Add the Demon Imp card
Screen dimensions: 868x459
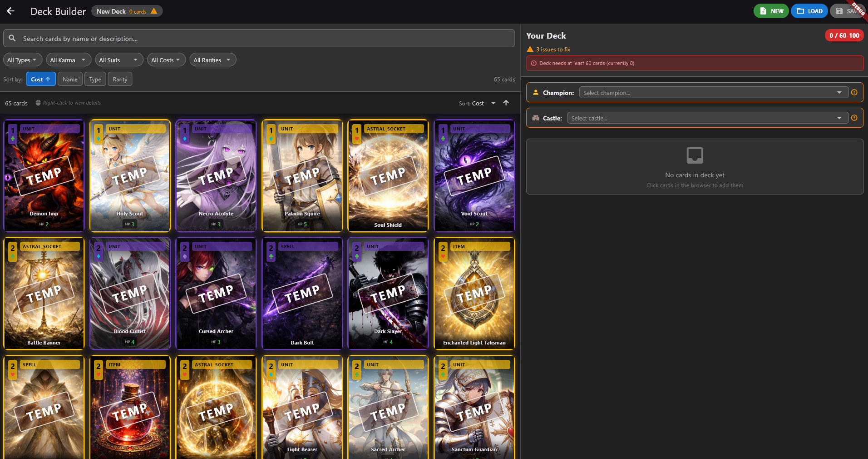(x=44, y=176)
